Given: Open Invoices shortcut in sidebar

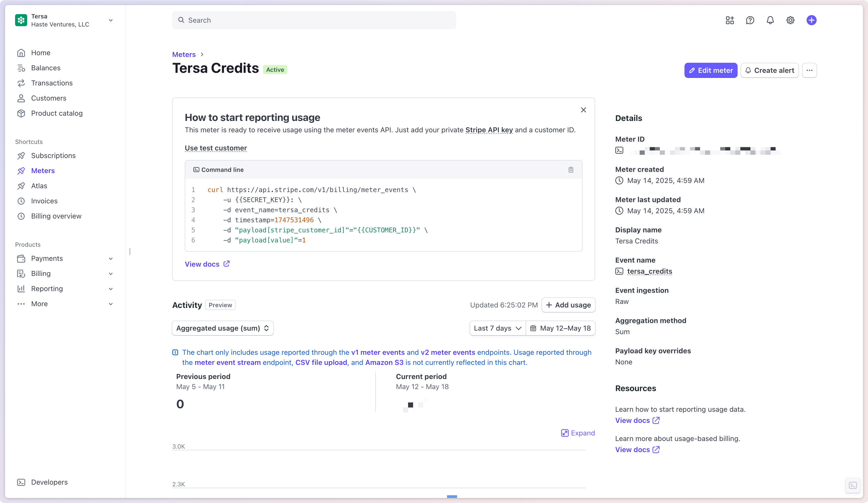Looking at the screenshot, I should pos(44,201).
